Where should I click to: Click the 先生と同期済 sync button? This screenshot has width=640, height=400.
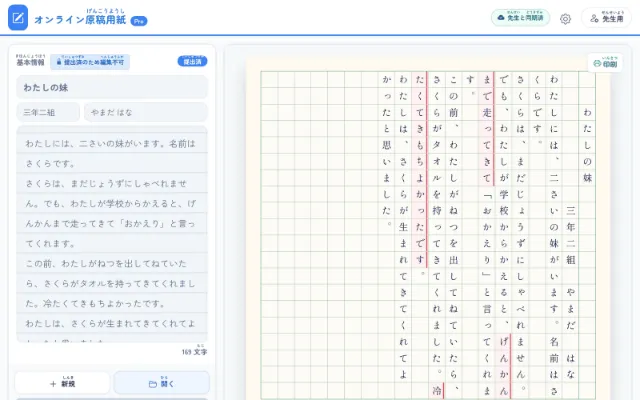point(520,18)
